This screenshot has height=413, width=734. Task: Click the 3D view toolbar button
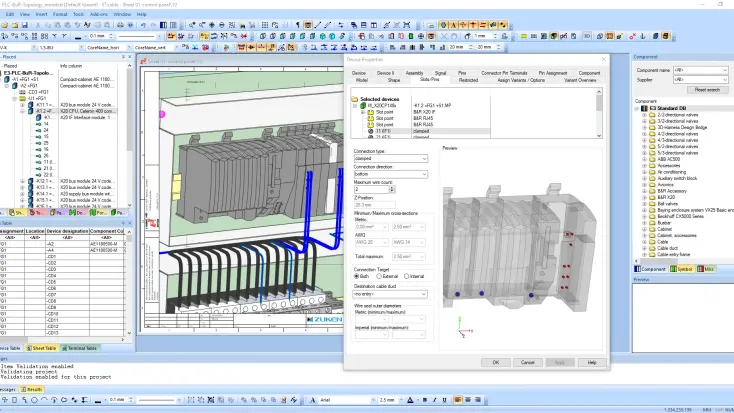click(x=587, y=36)
